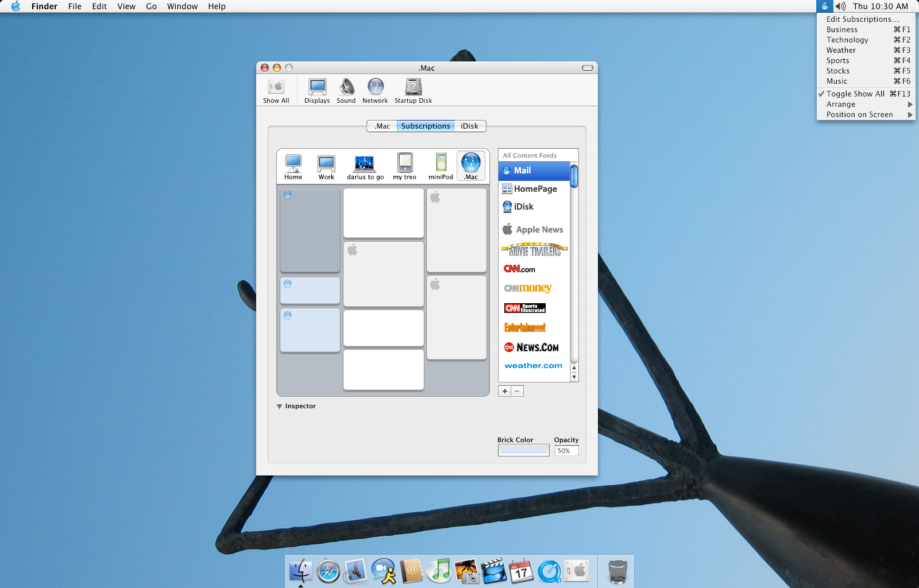
Task: Open the Position on Screen submenu
Action: 860,114
